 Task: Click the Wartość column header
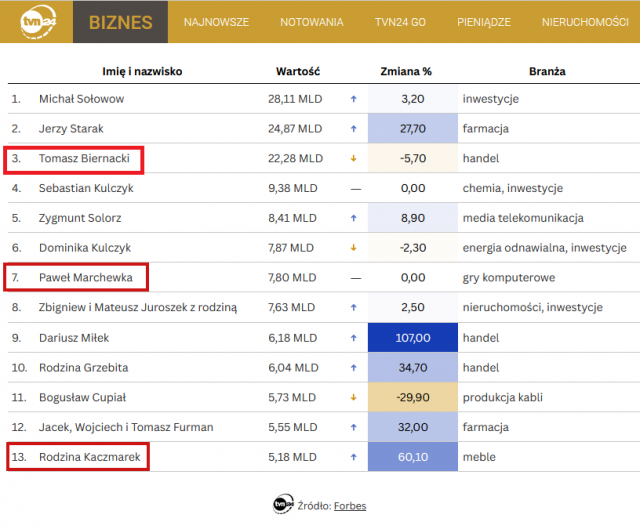(298, 71)
